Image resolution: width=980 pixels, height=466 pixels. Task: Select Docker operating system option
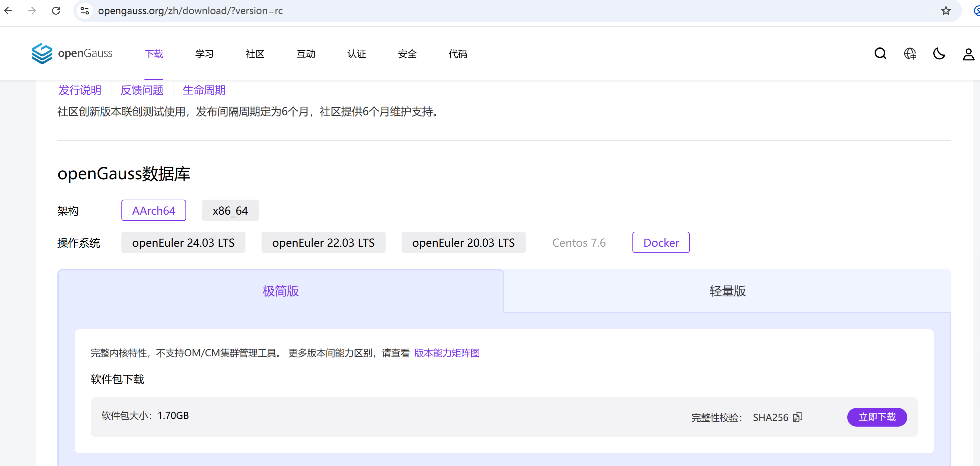click(x=661, y=242)
